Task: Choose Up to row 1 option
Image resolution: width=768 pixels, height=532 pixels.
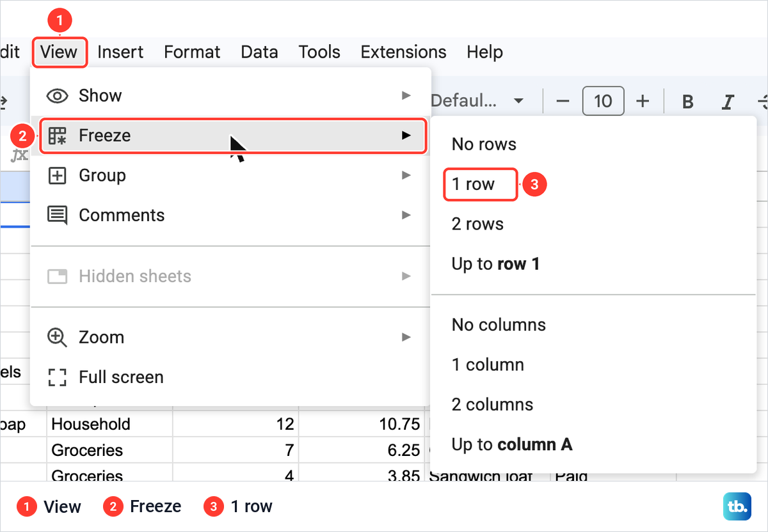Action: pos(594,264)
